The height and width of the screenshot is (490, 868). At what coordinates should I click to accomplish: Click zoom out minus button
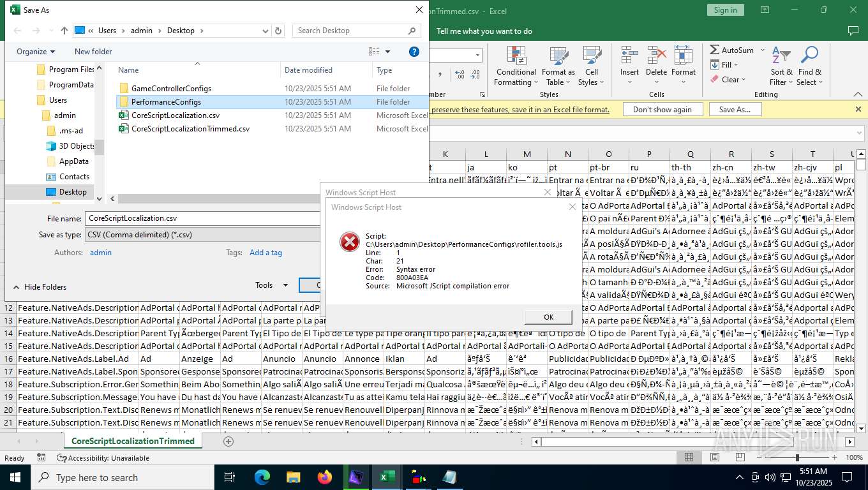[x=759, y=457]
